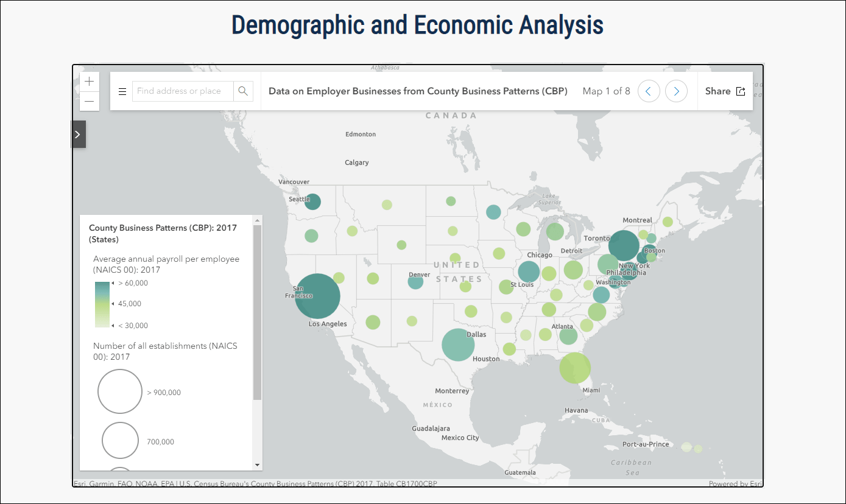Click the search magnifier icon
The height and width of the screenshot is (504, 846).
click(242, 91)
